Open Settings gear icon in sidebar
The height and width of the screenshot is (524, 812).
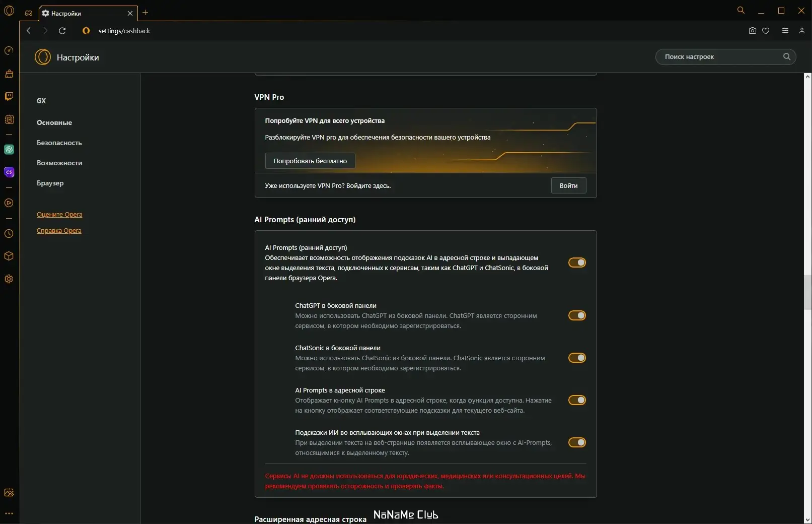click(x=9, y=279)
